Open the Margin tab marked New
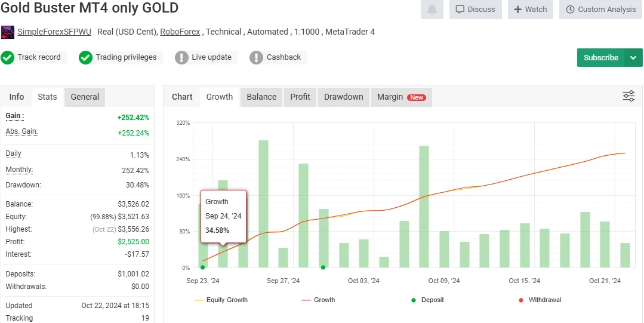 click(x=400, y=97)
